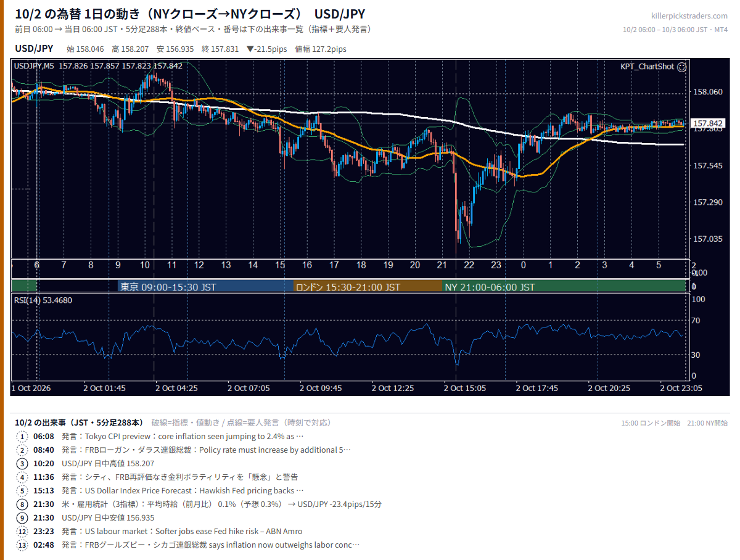Click the FRB Logan Dallas Fed remark text

pos(207,450)
